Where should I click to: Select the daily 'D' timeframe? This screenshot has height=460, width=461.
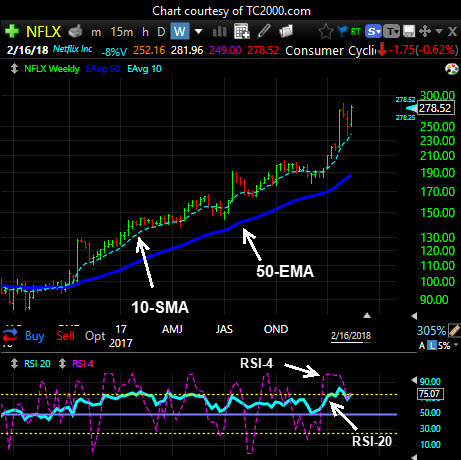pyautogui.click(x=161, y=32)
